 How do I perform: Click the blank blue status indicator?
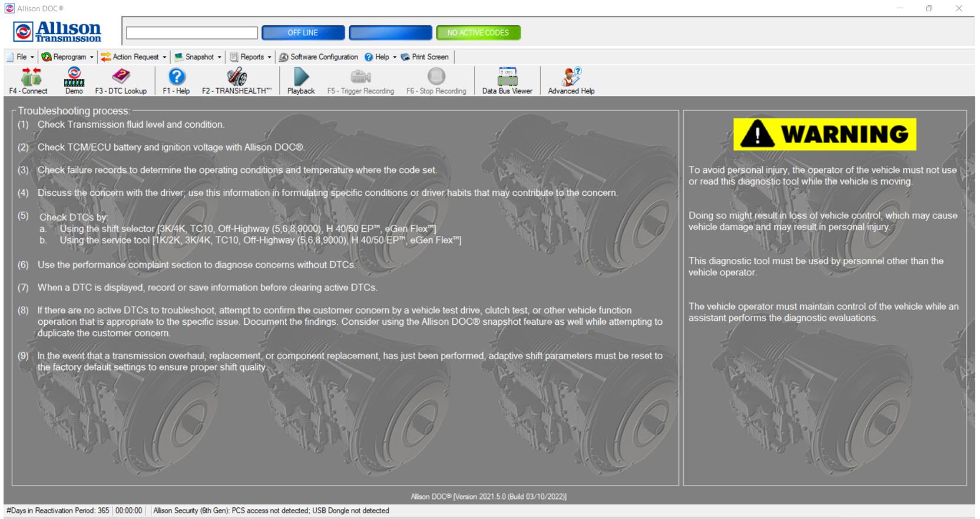point(390,33)
